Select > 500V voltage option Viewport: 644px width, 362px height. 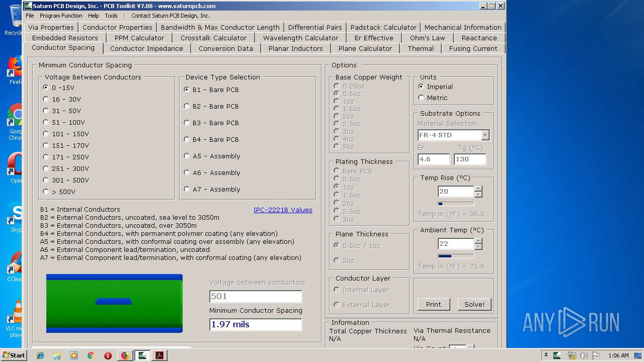59,192
